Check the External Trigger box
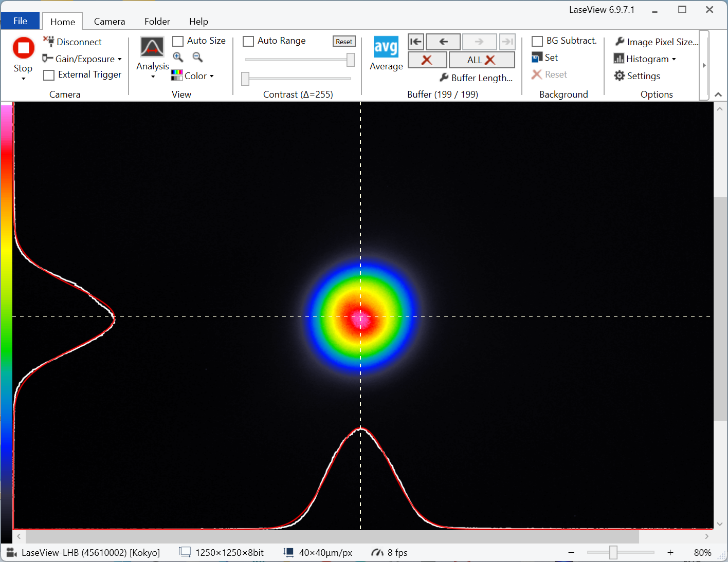The height and width of the screenshot is (562, 728). [x=49, y=75]
